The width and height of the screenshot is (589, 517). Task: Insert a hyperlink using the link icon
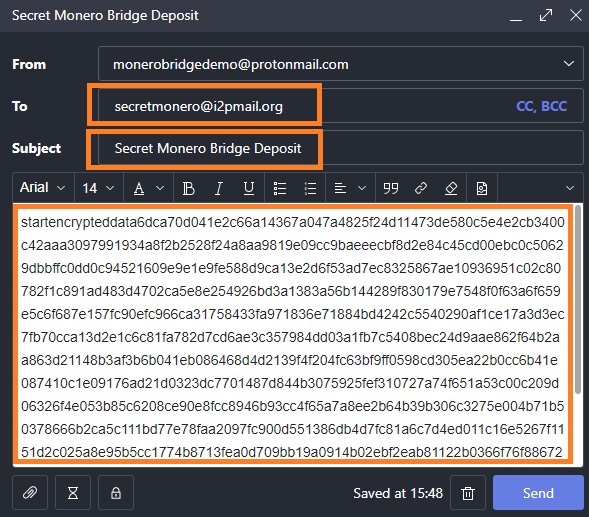pos(421,188)
